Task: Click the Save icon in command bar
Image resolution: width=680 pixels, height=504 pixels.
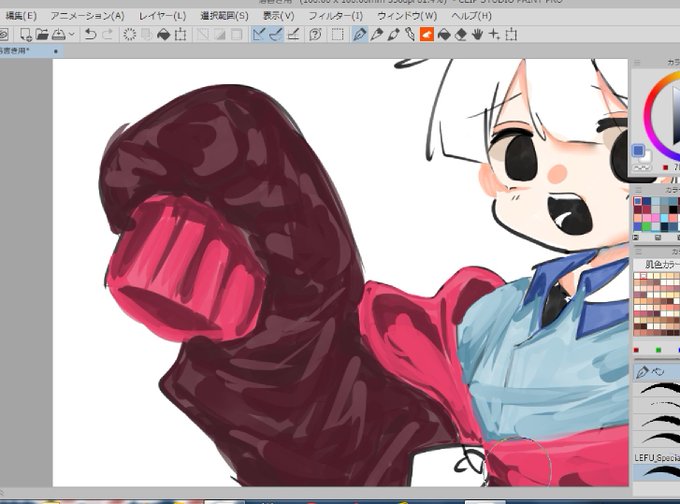Action: pyautogui.click(x=59, y=34)
